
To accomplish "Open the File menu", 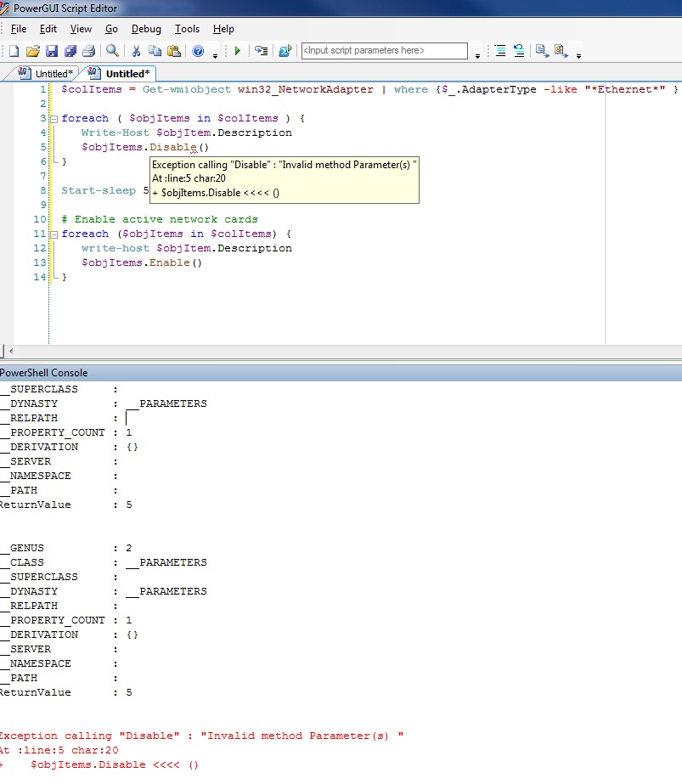I will (x=19, y=29).
